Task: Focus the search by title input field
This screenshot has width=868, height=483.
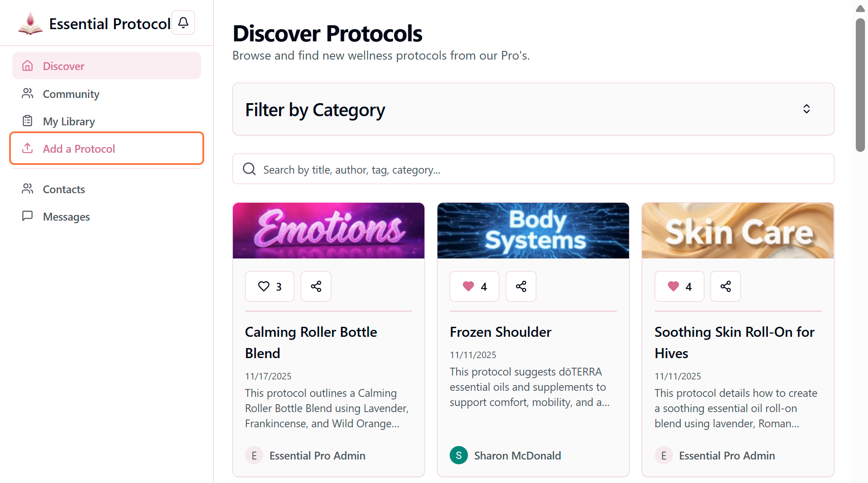Action: click(544, 170)
